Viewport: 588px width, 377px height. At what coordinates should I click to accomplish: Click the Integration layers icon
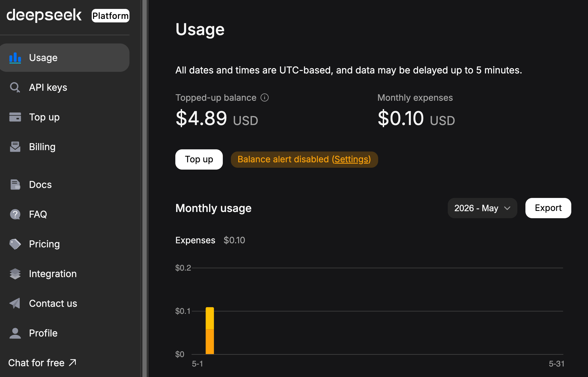(15, 274)
